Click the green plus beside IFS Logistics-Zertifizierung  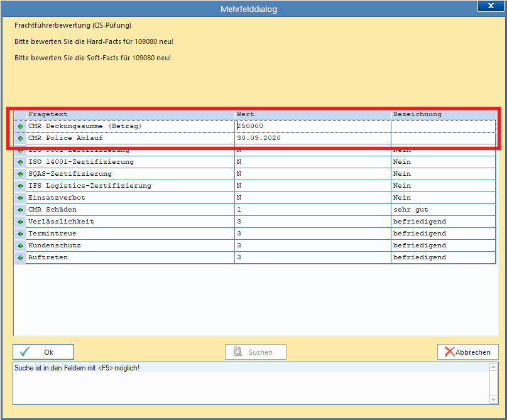20,186
